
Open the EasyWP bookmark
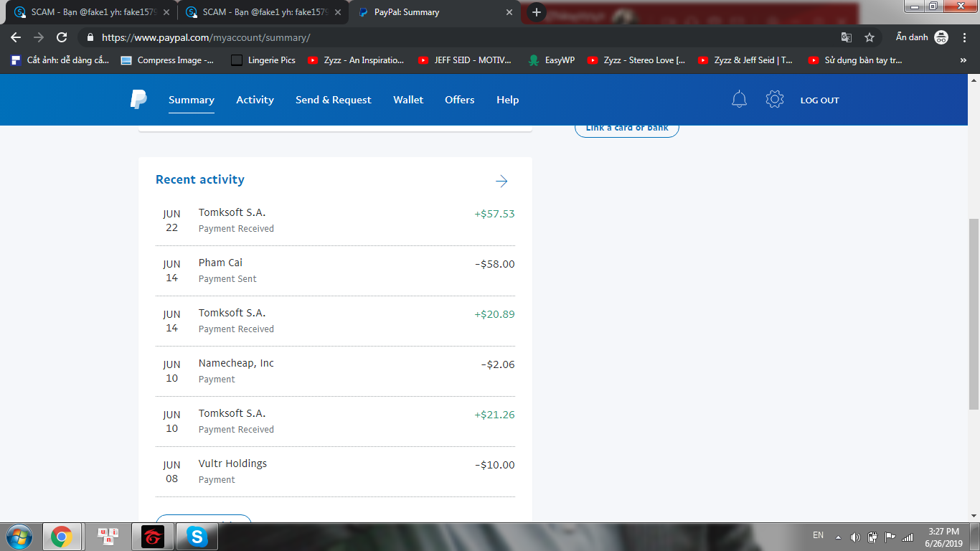coord(551,60)
